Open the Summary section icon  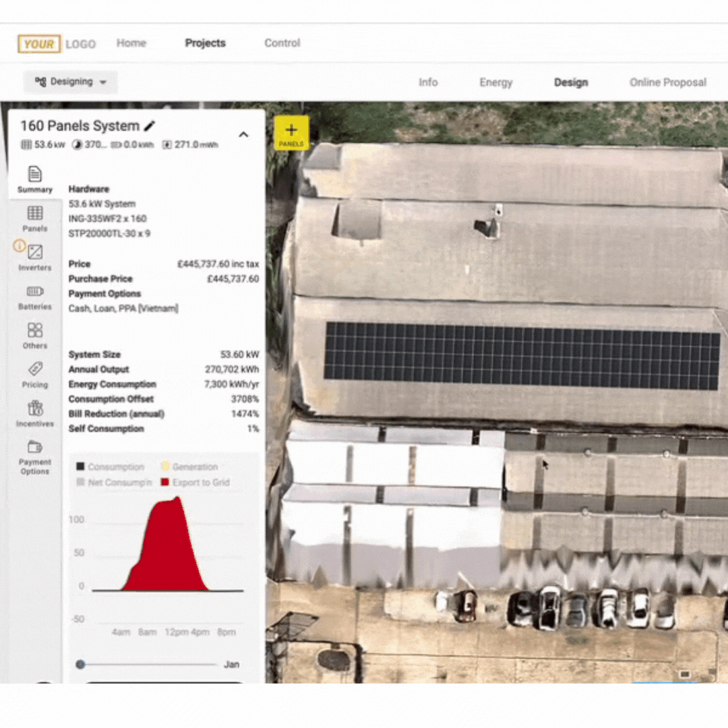click(35, 174)
